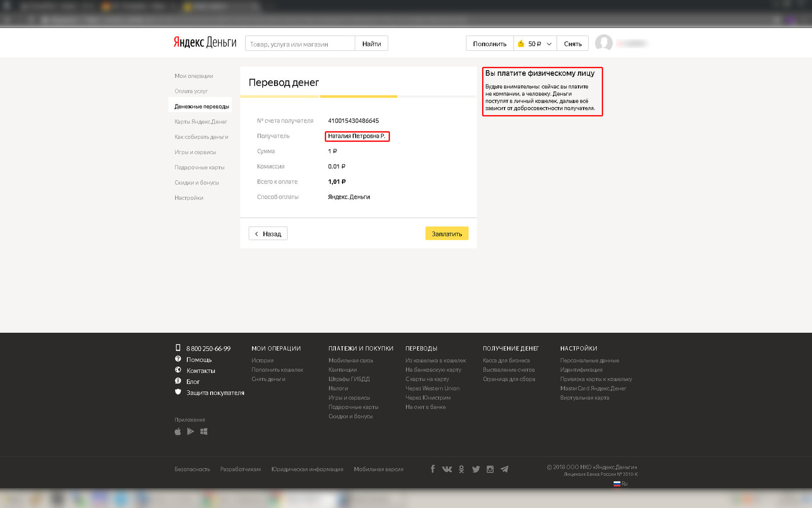The image size is (812, 508).
Task: Open Идентификация footer link
Action: (582, 370)
